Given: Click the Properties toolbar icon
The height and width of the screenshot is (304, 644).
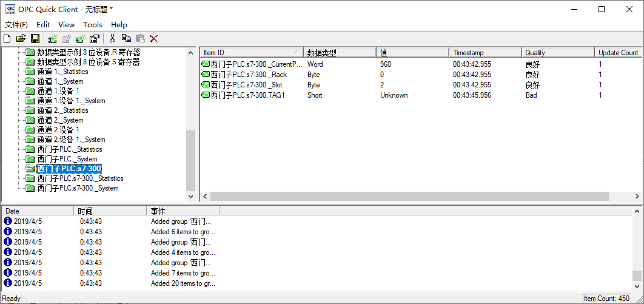Looking at the screenshot, I should coord(95,39).
